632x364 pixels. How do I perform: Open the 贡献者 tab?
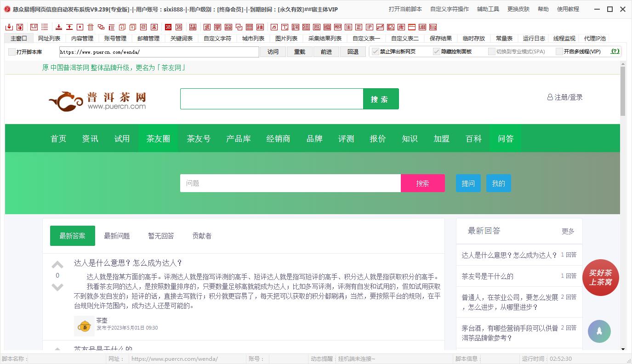[x=202, y=236]
